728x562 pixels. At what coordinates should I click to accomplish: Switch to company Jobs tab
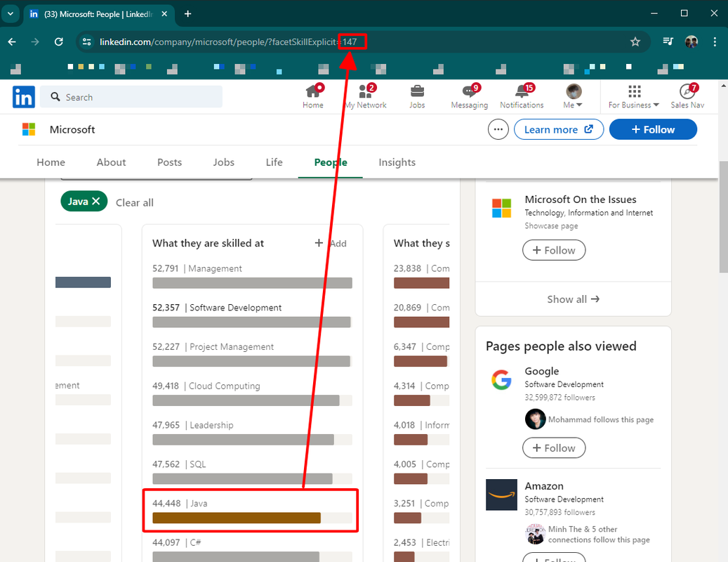[223, 162]
